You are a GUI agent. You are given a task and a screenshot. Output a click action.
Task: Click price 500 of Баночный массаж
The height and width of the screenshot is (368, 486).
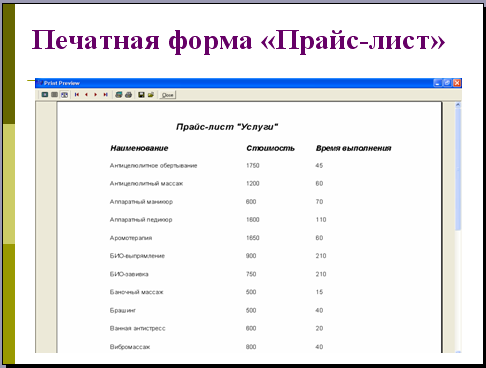(x=251, y=292)
